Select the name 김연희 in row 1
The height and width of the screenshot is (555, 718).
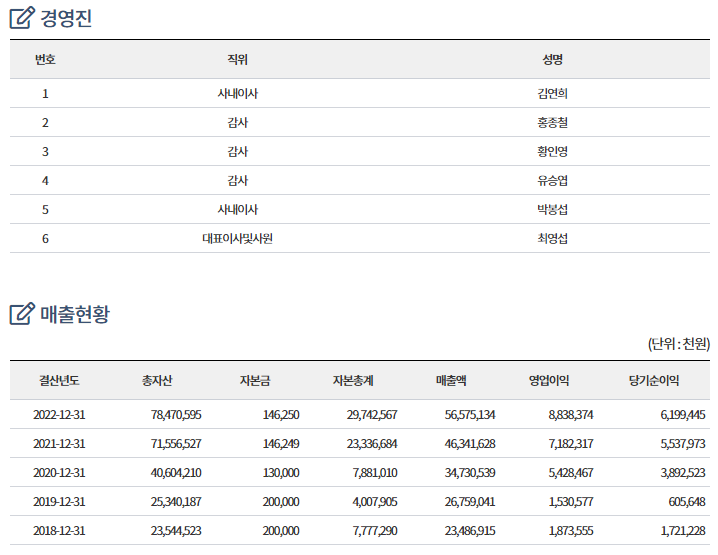553,94
